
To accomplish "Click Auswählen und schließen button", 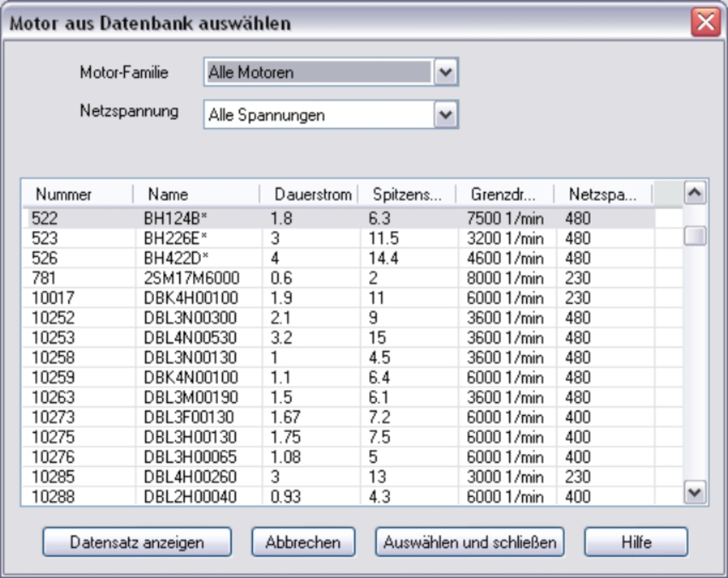I will click(469, 542).
